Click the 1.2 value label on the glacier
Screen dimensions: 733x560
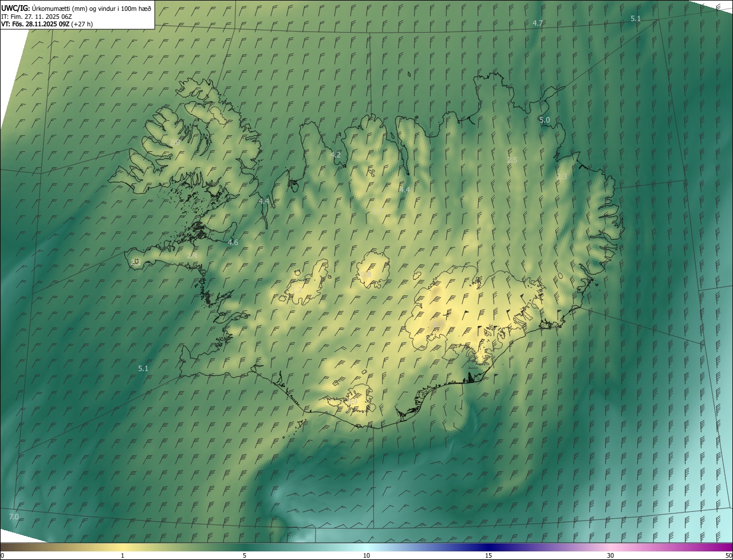tap(297, 290)
